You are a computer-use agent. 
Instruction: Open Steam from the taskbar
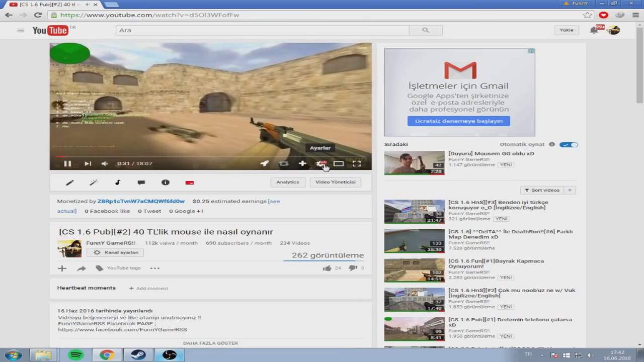pos(138,355)
